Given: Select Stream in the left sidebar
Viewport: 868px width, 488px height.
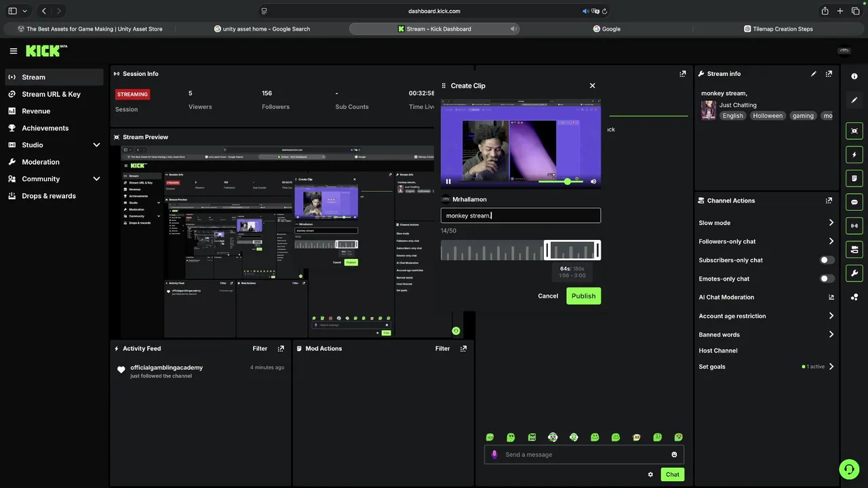Looking at the screenshot, I should click(54, 77).
